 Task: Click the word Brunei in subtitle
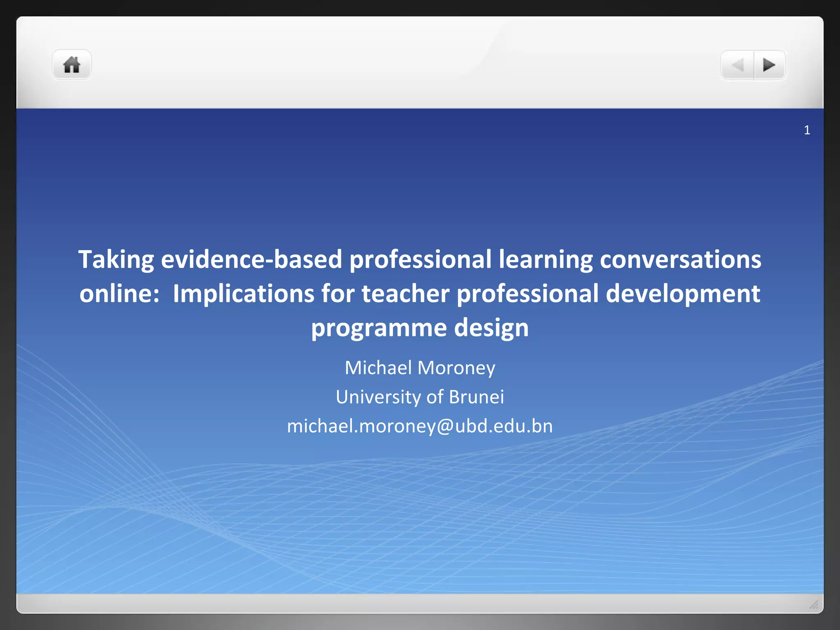click(476, 397)
